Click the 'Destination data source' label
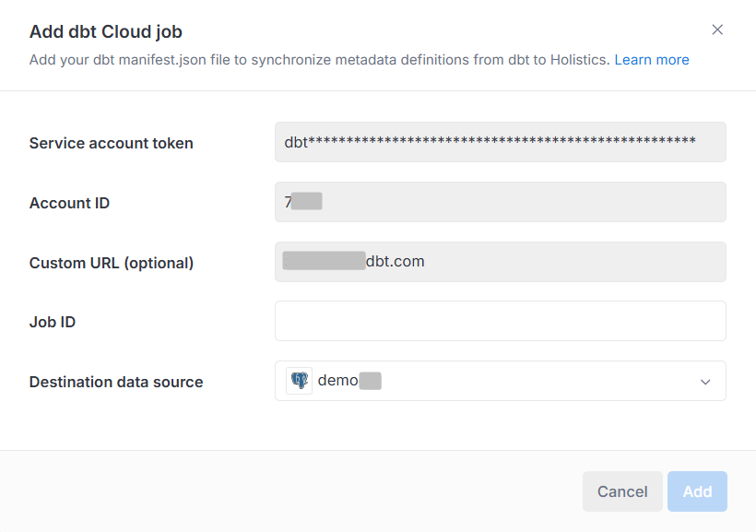This screenshot has width=756, height=532. [116, 382]
